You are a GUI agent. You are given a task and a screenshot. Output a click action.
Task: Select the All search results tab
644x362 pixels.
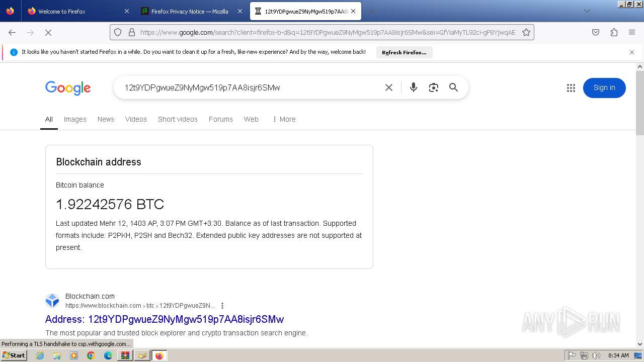(49, 119)
